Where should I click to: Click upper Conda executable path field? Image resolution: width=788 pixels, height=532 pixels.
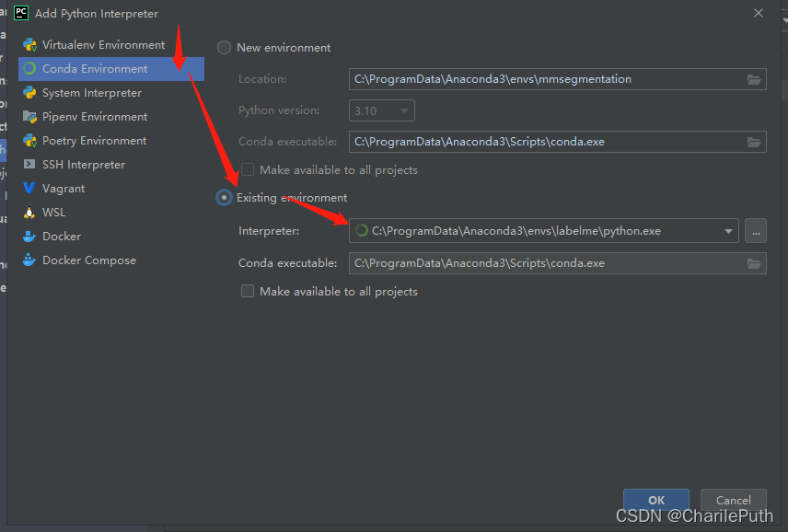pyautogui.click(x=557, y=142)
